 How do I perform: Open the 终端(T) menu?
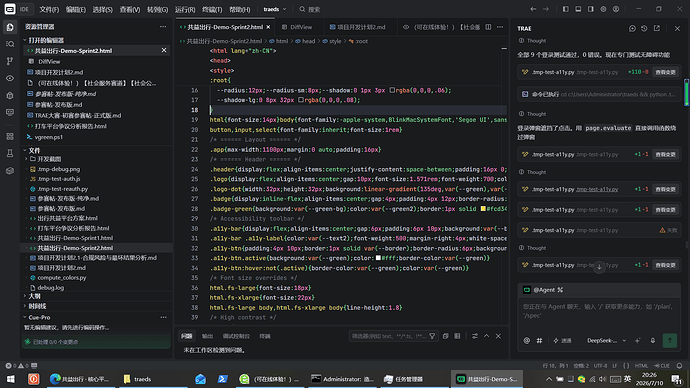click(212, 9)
